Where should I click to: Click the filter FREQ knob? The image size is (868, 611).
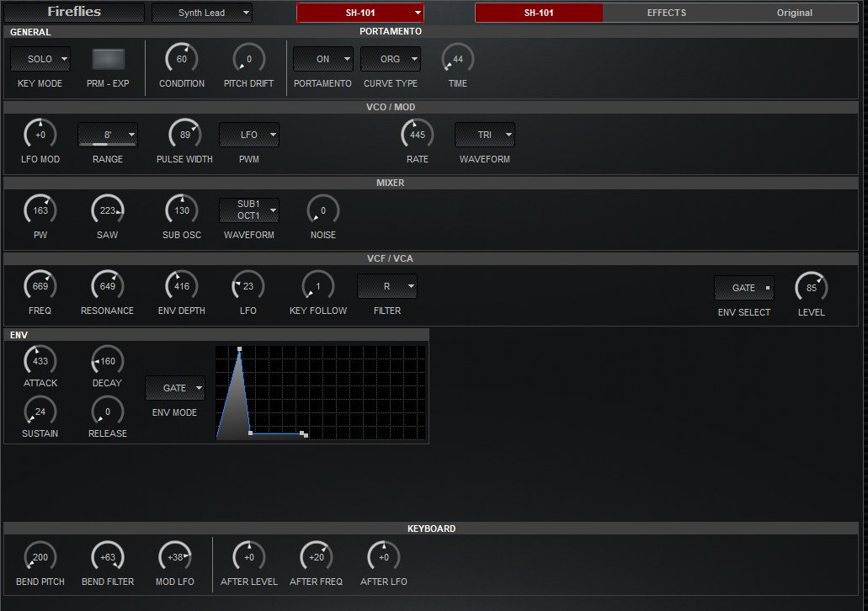pos(40,286)
